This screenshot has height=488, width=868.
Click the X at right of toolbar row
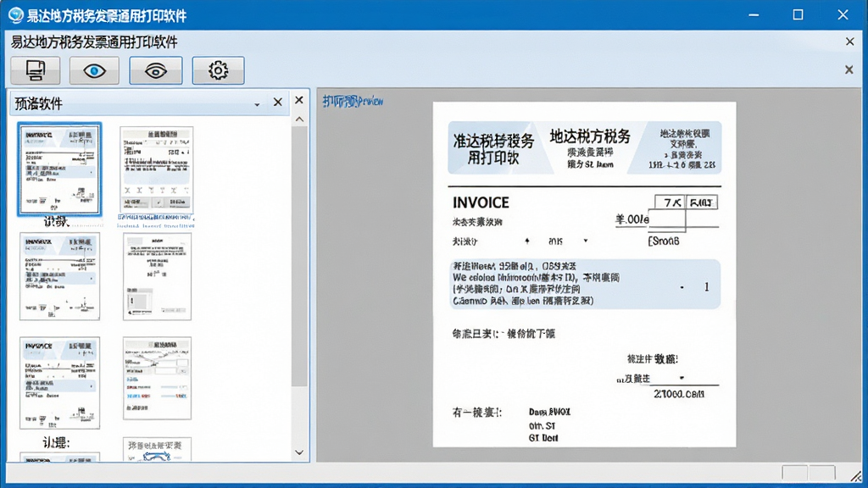tap(849, 69)
